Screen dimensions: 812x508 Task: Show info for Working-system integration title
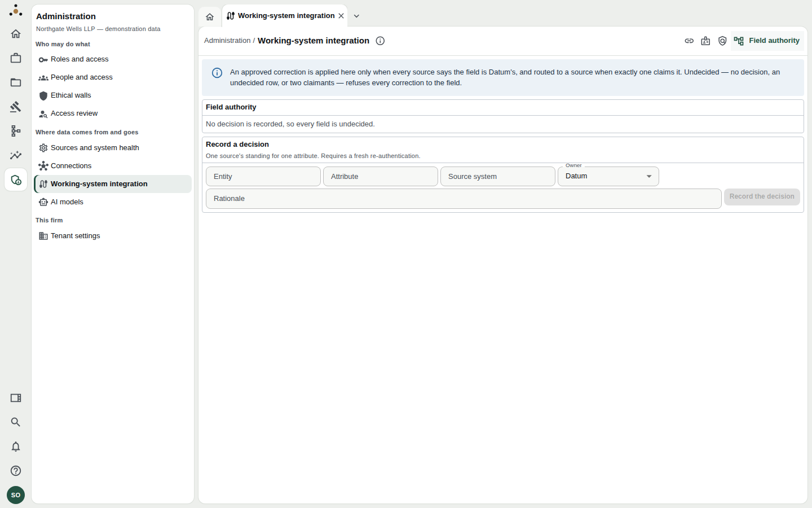(380, 41)
